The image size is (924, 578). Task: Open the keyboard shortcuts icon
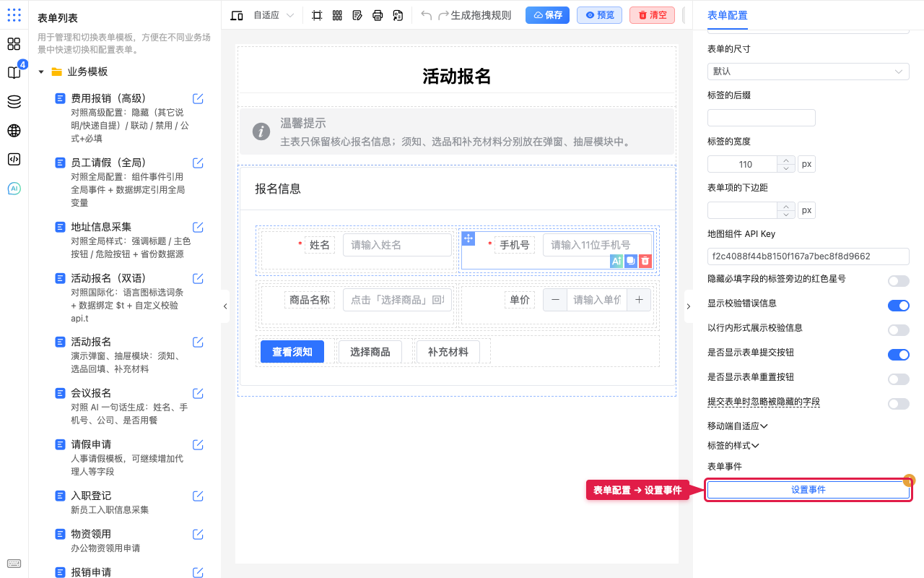click(14, 564)
